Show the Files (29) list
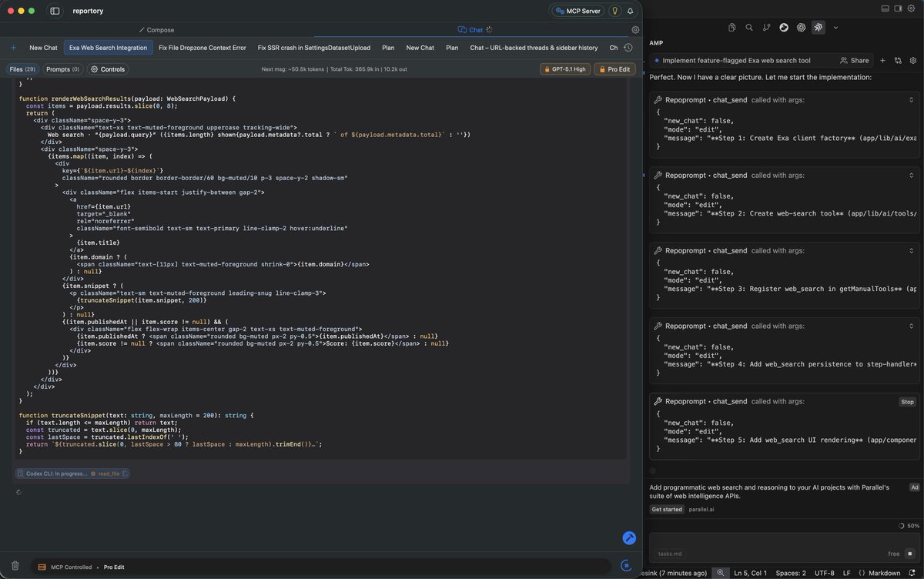The width and height of the screenshot is (924, 579). pyautogui.click(x=22, y=69)
